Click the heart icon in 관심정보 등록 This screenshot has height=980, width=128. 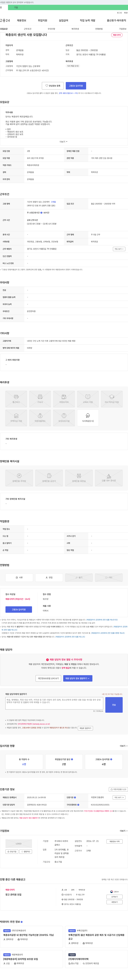click(x=47, y=86)
